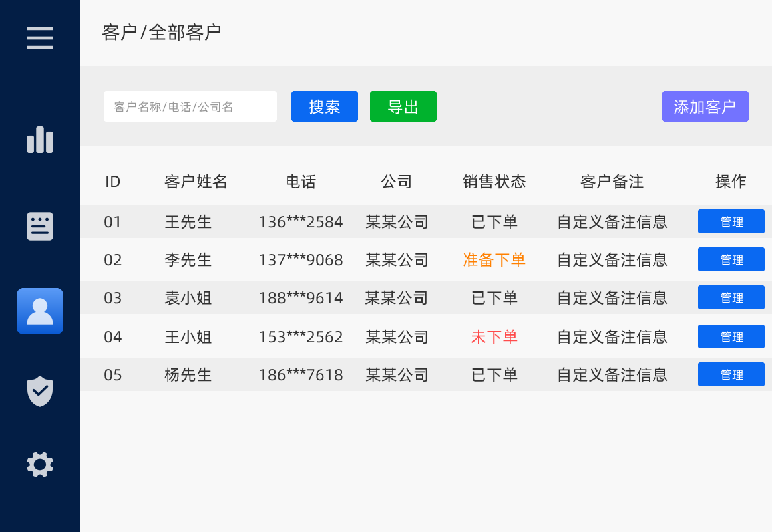Viewport: 772px width, 532px height.
Task: Click 管理 button for 杨先生
Action: coord(731,374)
